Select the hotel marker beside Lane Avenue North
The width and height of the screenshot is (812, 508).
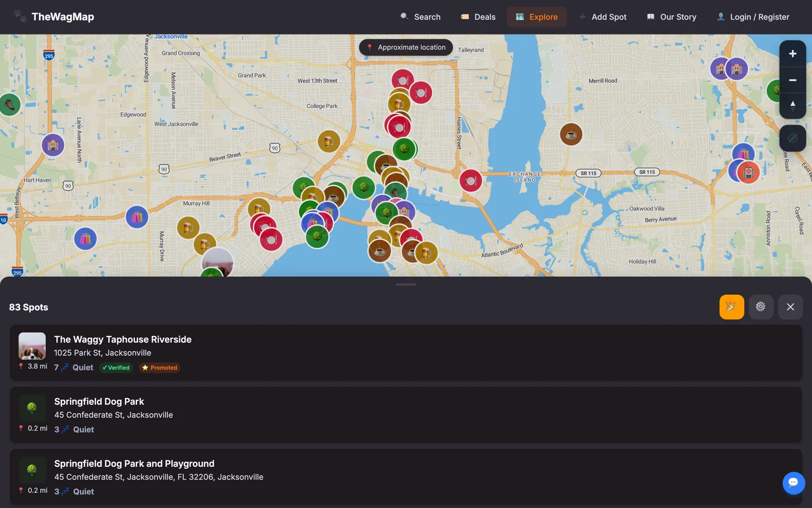[x=53, y=145]
